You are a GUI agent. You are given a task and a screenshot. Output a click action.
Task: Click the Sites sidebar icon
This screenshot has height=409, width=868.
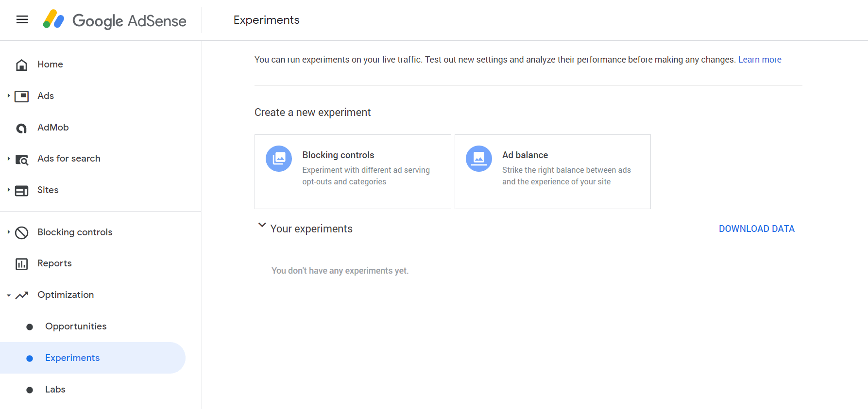pos(21,191)
